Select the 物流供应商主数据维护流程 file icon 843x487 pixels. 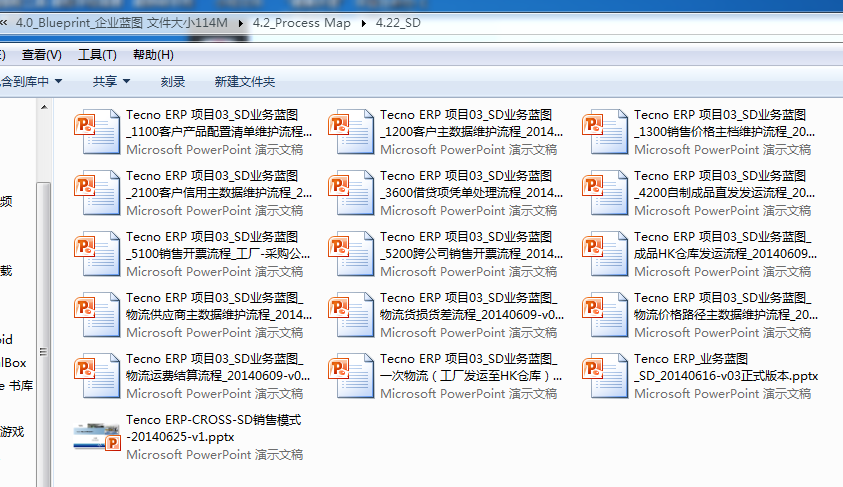click(x=97, y=314)
